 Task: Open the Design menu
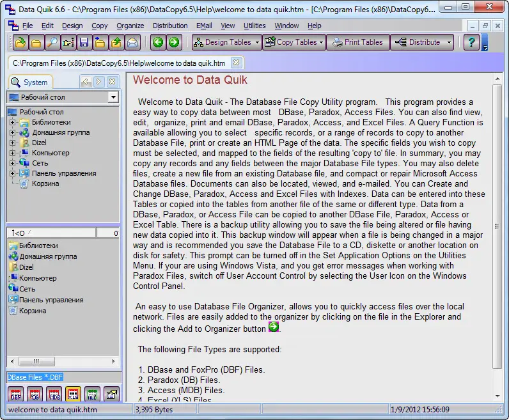coord(72,26)
